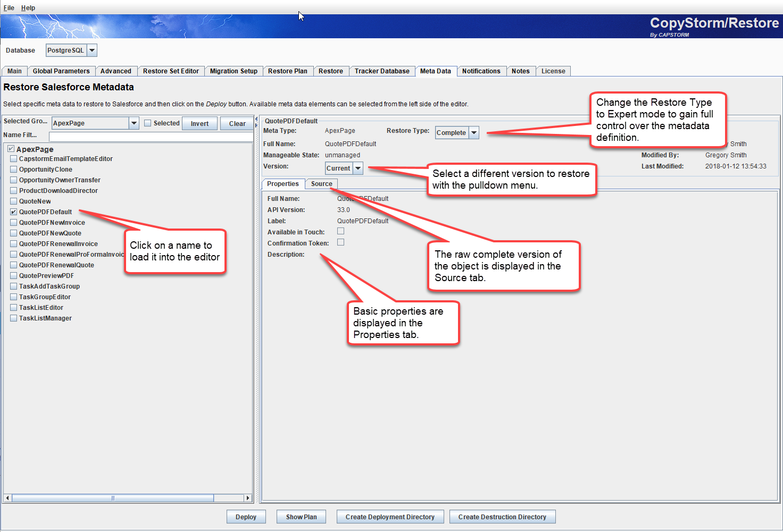
Task: Click the Modified By 'Gregory Smith' value
Action: 726,155
